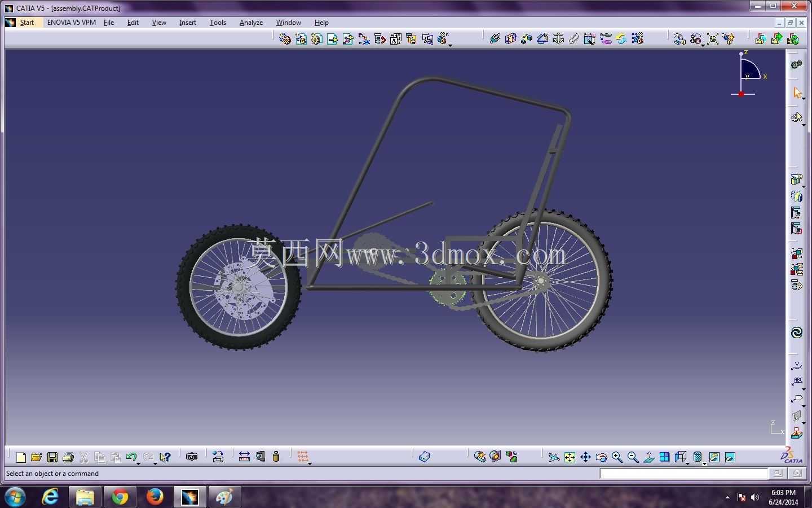Click the Zoom In magnifier

click(x=617, y=457)
